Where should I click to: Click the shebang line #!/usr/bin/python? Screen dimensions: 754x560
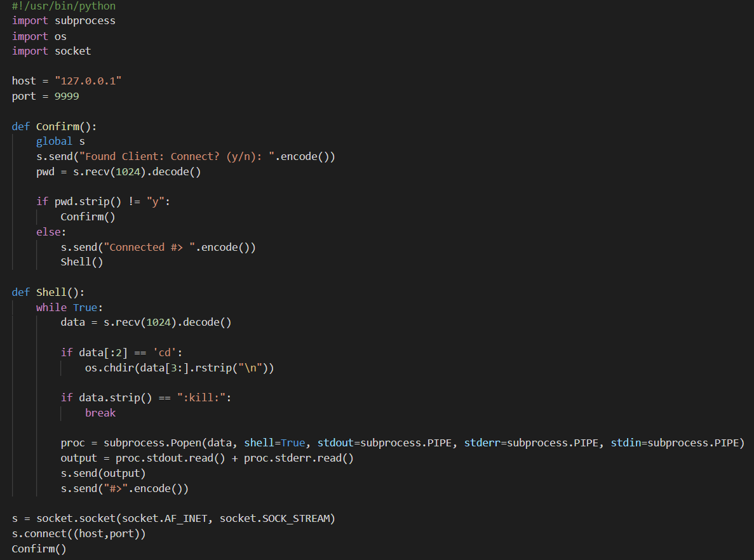coord(64,6)
